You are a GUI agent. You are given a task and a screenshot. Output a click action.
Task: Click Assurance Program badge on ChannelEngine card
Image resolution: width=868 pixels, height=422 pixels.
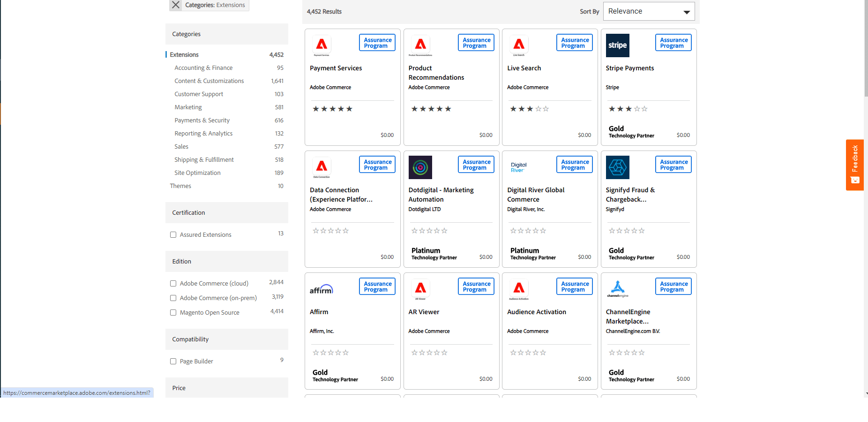tap(673, 286)
